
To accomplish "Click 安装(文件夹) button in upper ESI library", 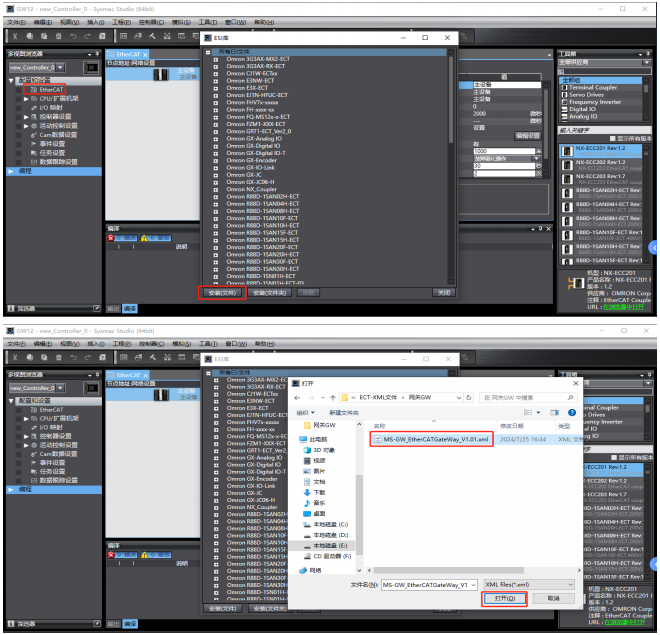I will pos(269,292).
